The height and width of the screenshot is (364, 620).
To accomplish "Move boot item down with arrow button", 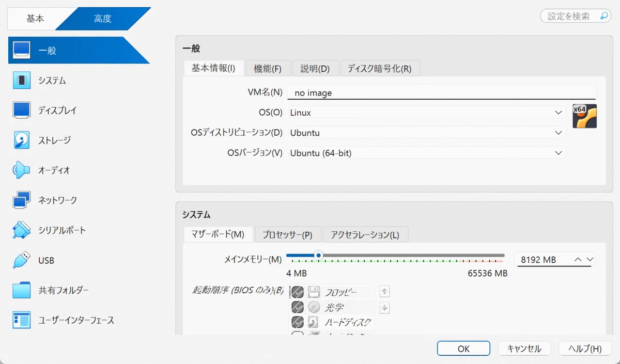I will point(384,308).
